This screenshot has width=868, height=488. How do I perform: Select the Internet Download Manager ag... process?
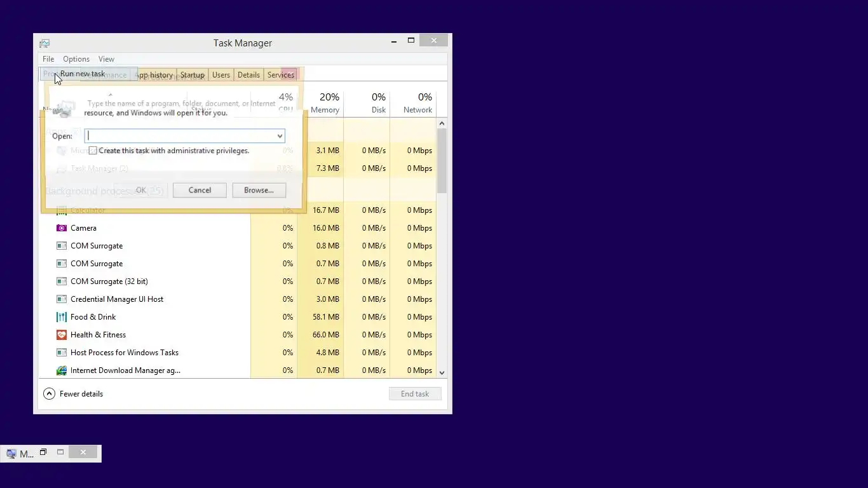(238, 370)
